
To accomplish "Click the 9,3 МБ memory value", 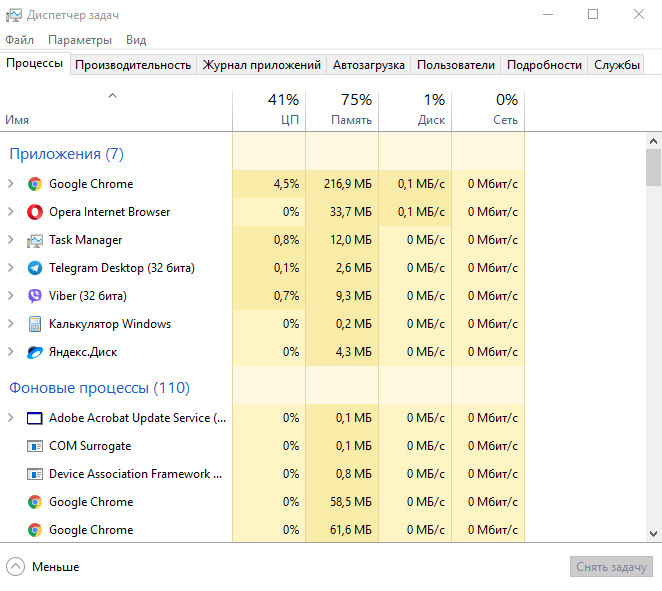I will 354,296.
